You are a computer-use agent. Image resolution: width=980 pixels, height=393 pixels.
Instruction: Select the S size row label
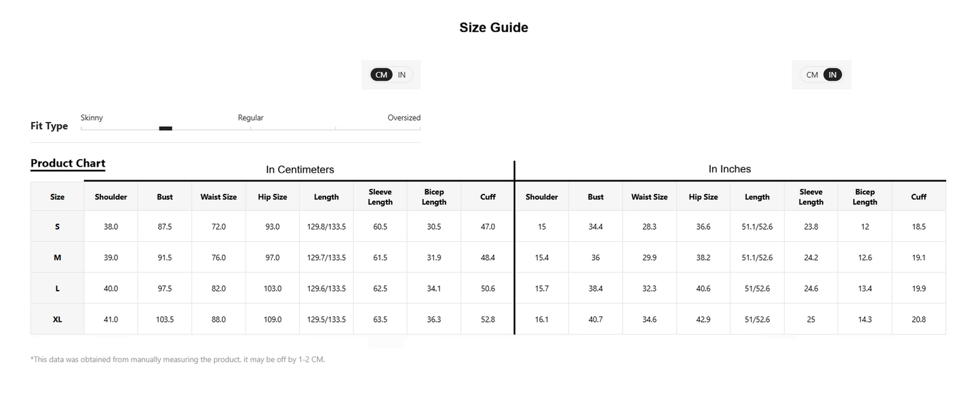pos(58,227)
